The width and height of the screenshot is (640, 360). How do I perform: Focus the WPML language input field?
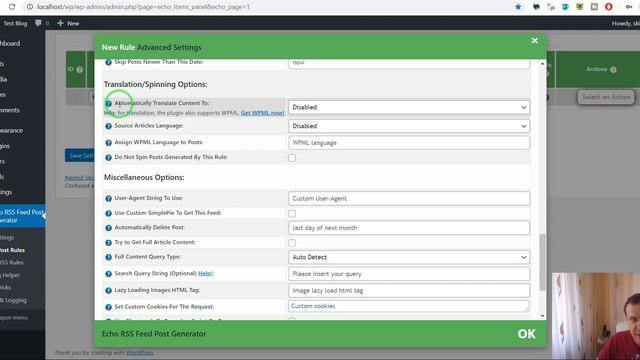(x=409, y=143)
